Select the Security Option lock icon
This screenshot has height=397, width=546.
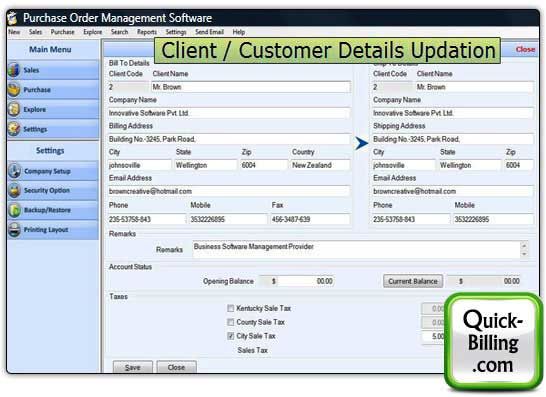tap(15, 190)
